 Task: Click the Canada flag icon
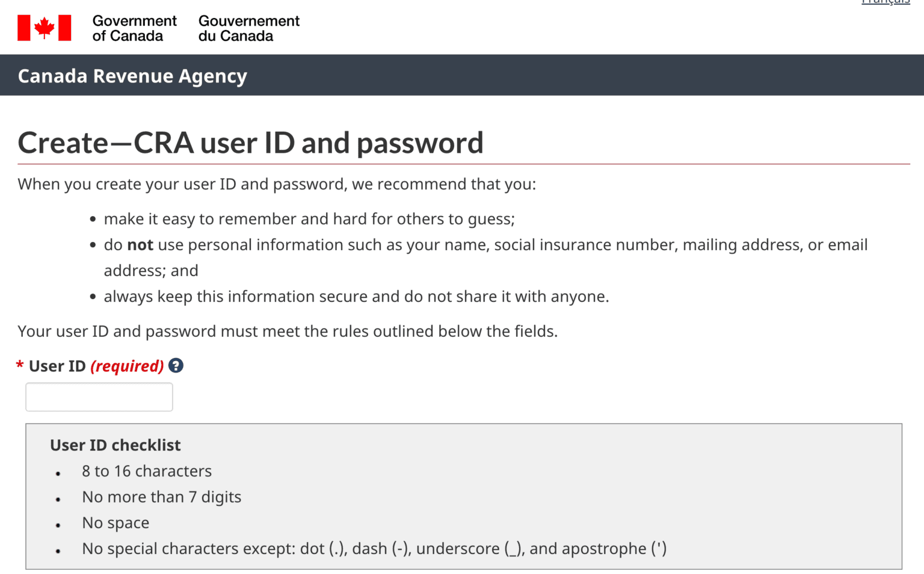pos(44,28)
